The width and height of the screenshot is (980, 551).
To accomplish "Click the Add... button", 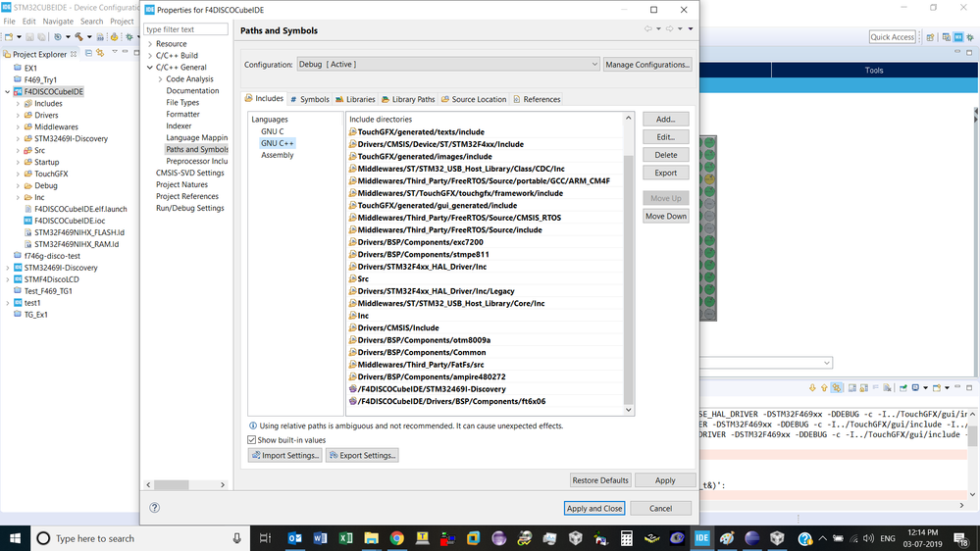I will pos(666,119).
